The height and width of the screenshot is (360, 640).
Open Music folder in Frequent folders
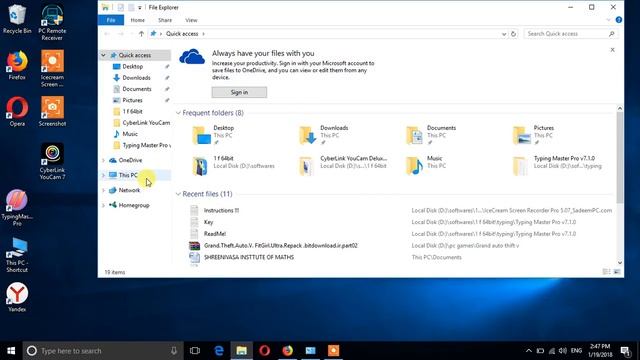click(x=426, y=165)
